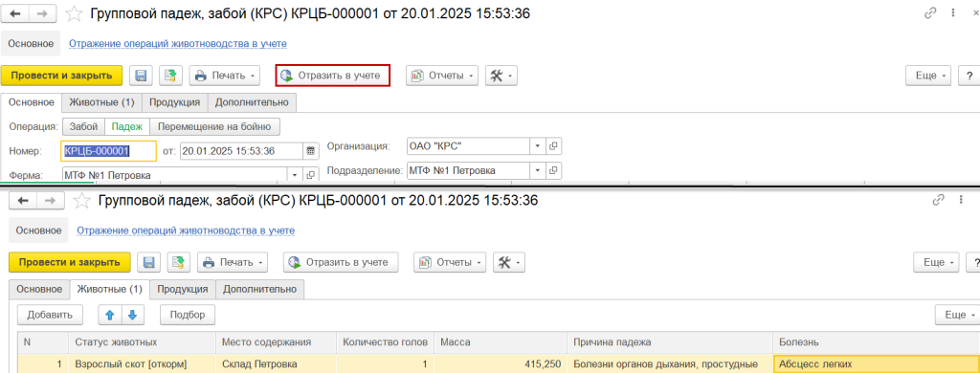
Task: Add the upper document to favorites with the star
Action: point(74,13)
